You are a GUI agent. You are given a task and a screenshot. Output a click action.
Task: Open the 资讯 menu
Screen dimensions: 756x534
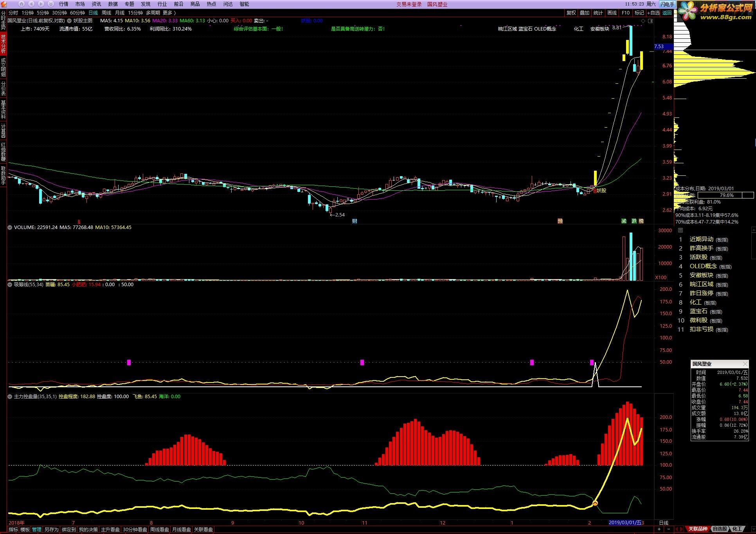coord(96,4)
